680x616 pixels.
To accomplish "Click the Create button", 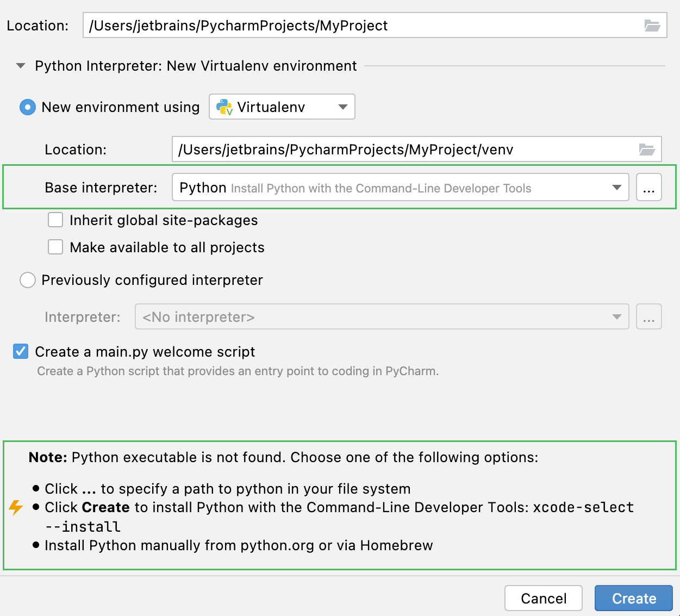I will coord(633,598).
